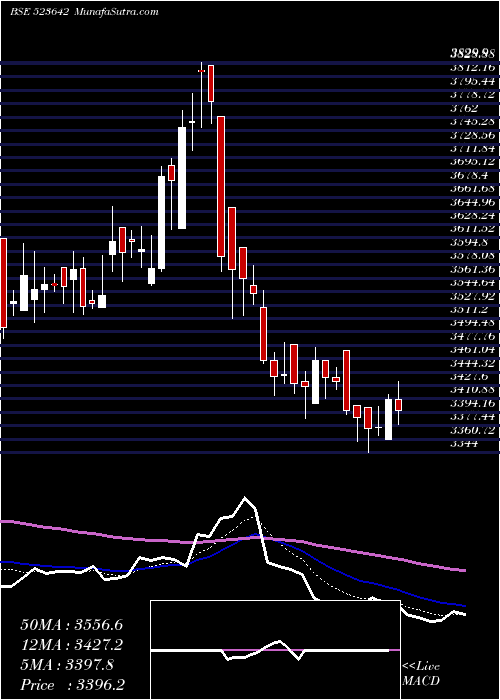
Task: Click the 3561.36 price axis label
Action: (x=472, y=269)
